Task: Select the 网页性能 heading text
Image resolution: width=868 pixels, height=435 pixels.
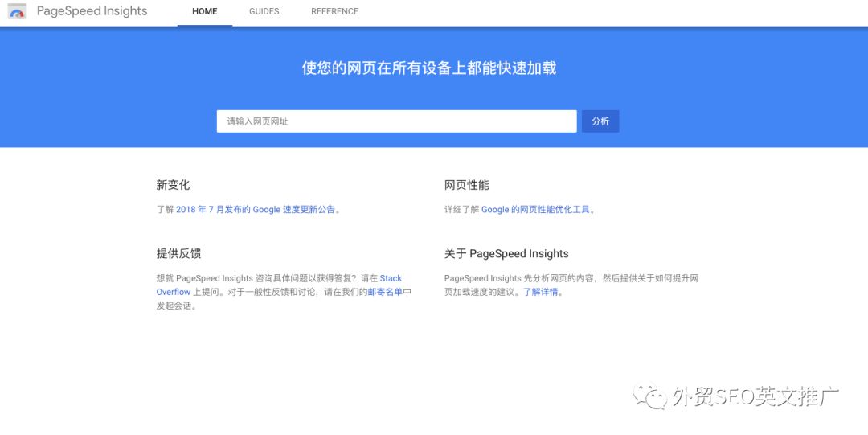Action: [x=467, y=185]
